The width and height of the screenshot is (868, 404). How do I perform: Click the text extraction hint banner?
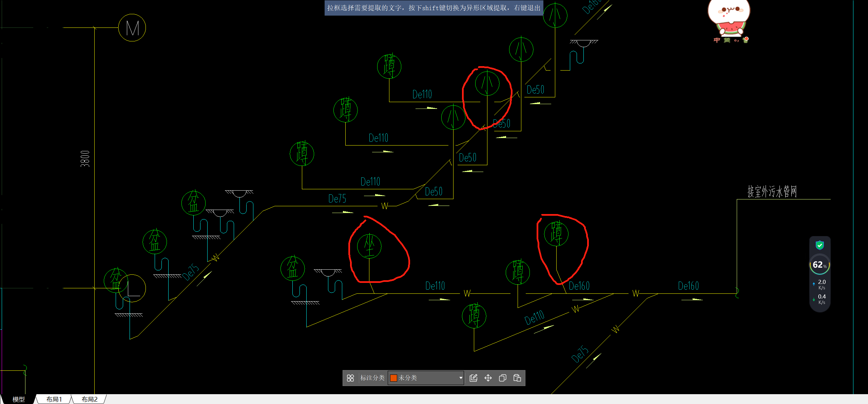click(x=434, y=8)
